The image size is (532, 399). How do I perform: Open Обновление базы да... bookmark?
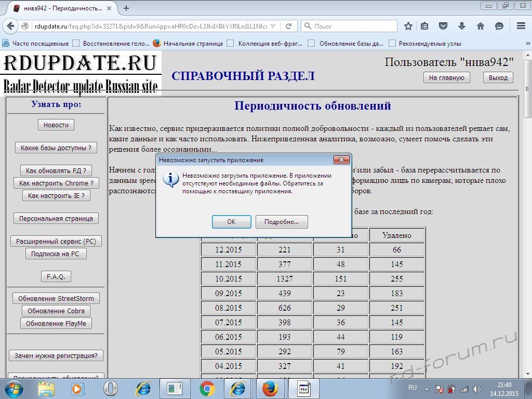pos(346,44)
